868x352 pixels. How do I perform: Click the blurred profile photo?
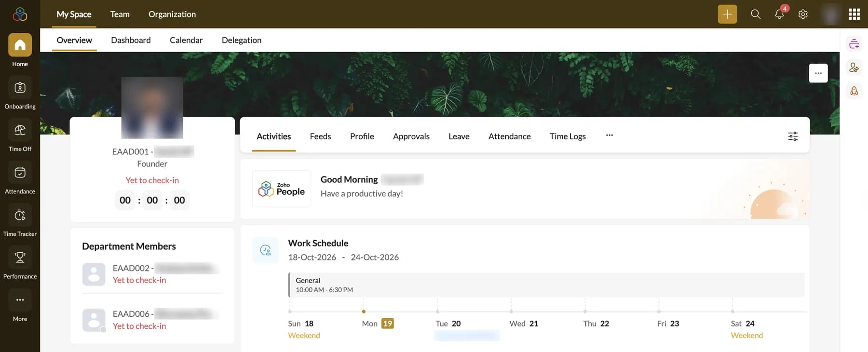(152, 108)
